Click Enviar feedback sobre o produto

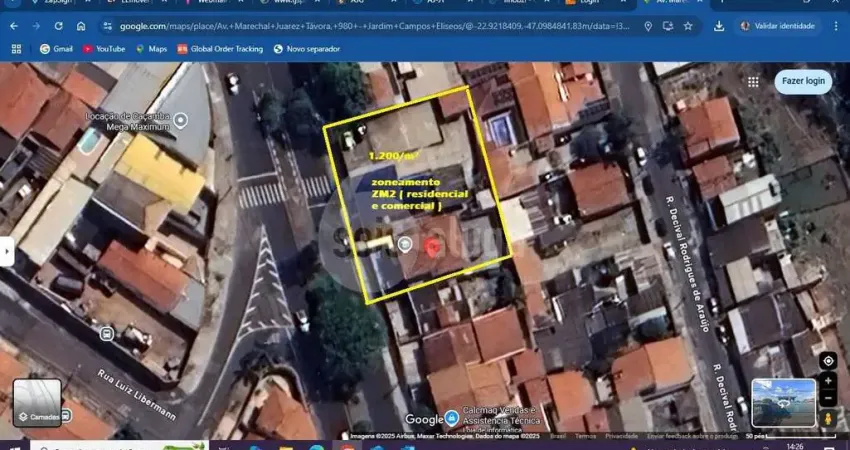point(692,436)
